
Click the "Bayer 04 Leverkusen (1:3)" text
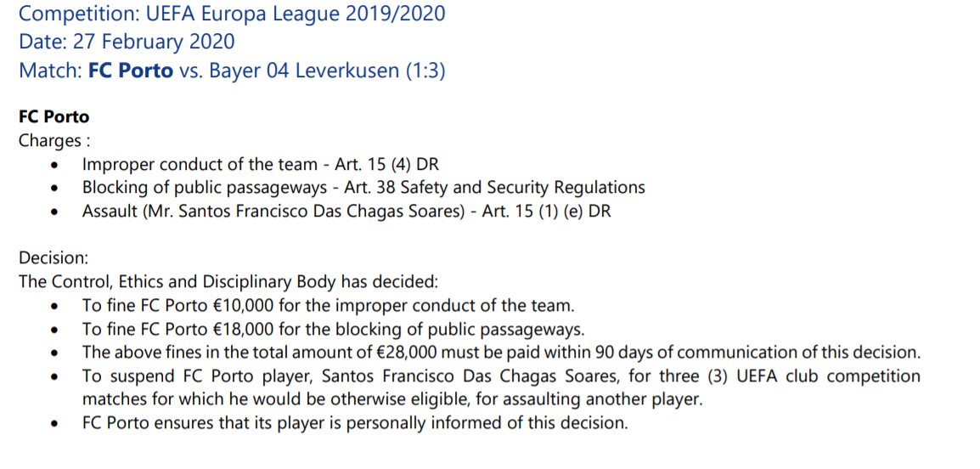[x=327, y=70]
